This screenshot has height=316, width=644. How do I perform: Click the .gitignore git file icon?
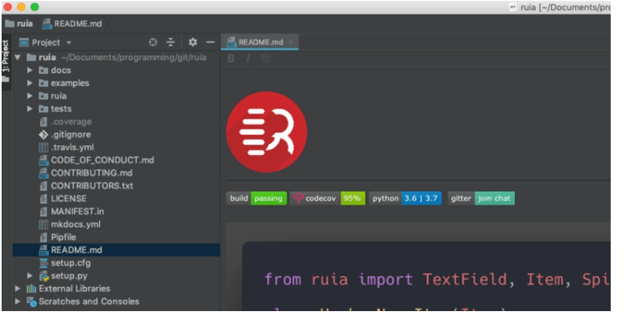[44, 134]
